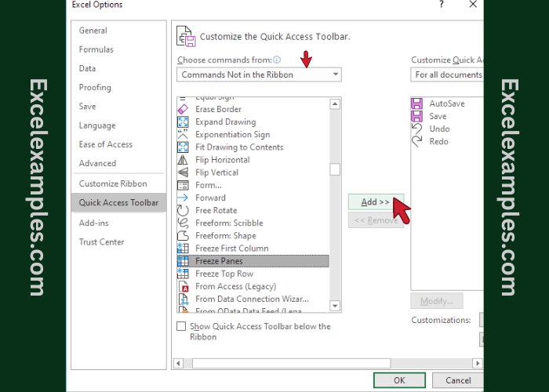Click the command list scrollbar down arrow
549x392 pixels.
335,306
